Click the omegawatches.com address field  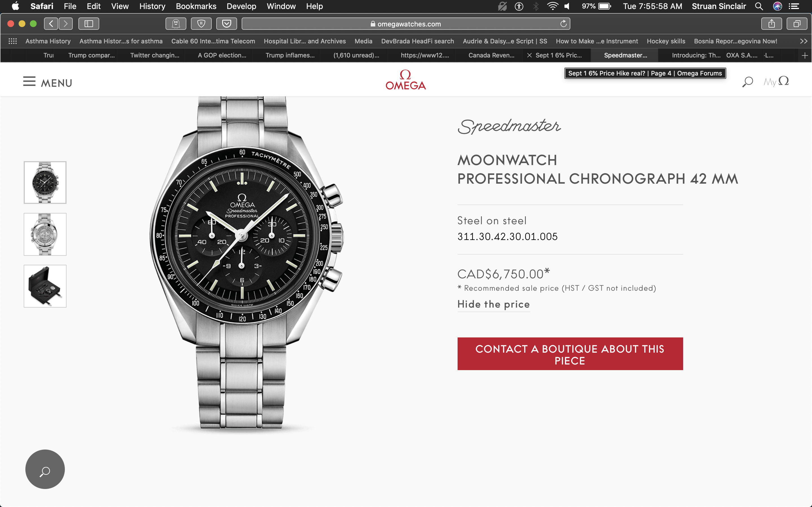click(406, 24)
